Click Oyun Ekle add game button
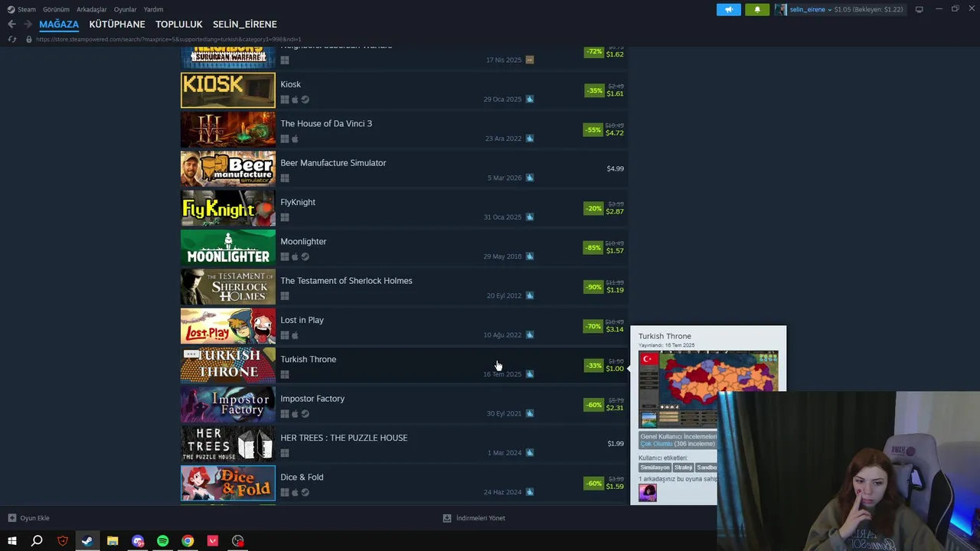 [28, 518]
